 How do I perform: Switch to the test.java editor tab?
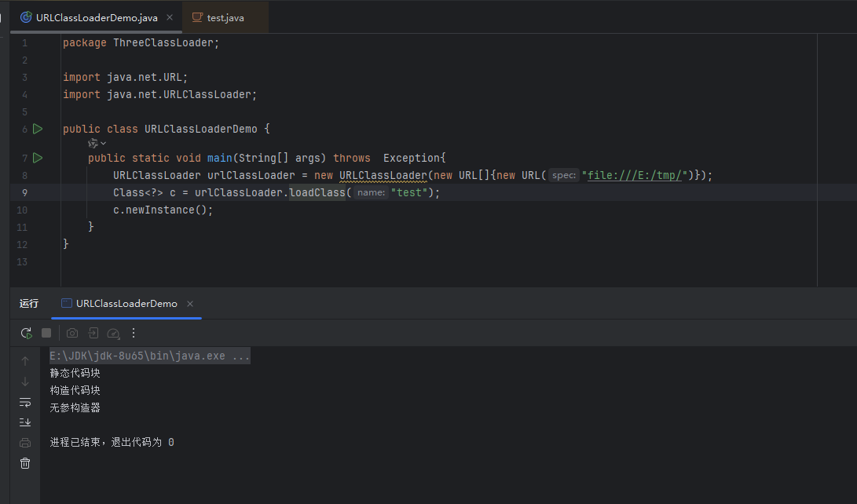point(225,17)
